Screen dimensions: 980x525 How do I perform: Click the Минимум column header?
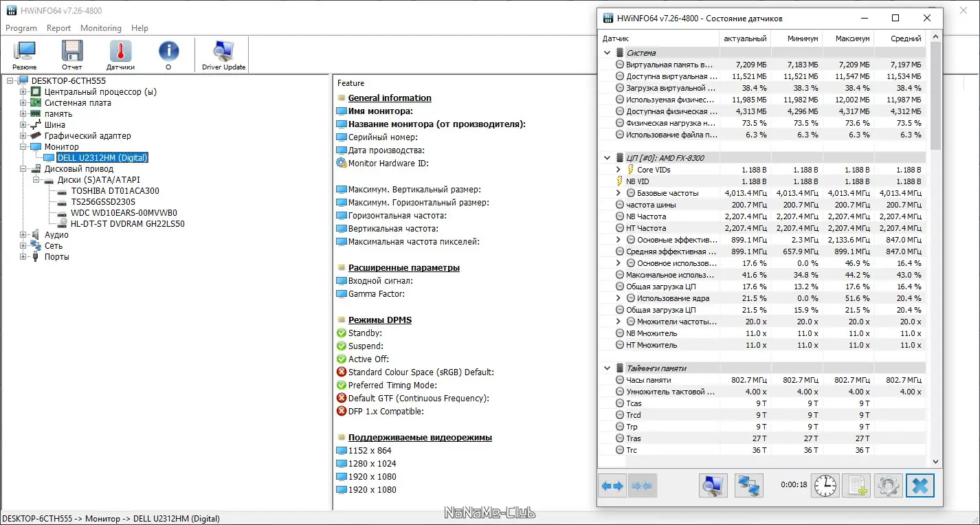pos(797,38)
